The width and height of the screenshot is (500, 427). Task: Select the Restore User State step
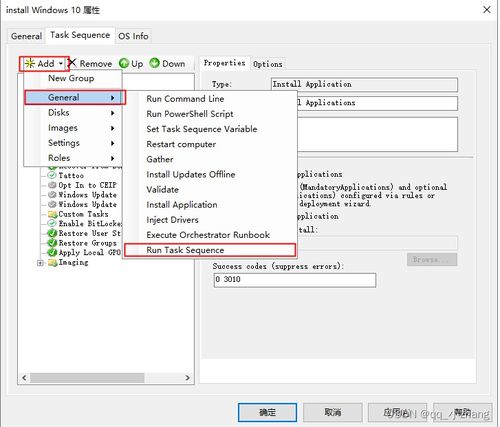click(90, 233)
